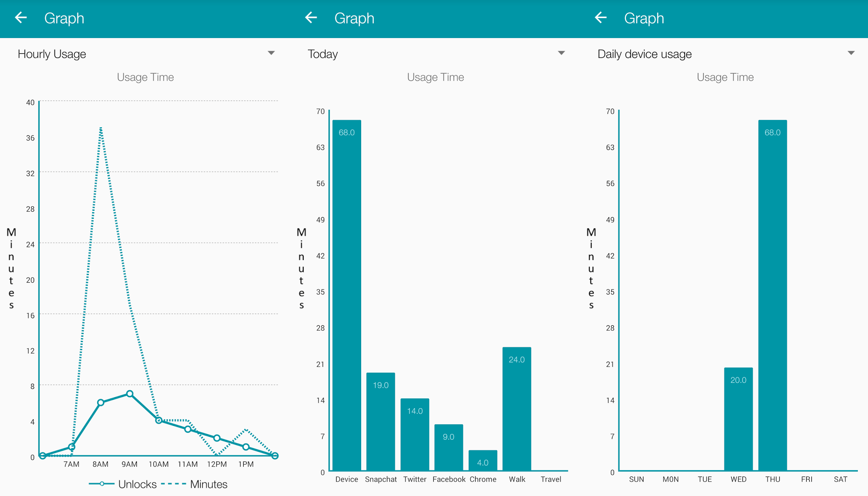Tap the 7AM unlocks data point

click(72, 447)
